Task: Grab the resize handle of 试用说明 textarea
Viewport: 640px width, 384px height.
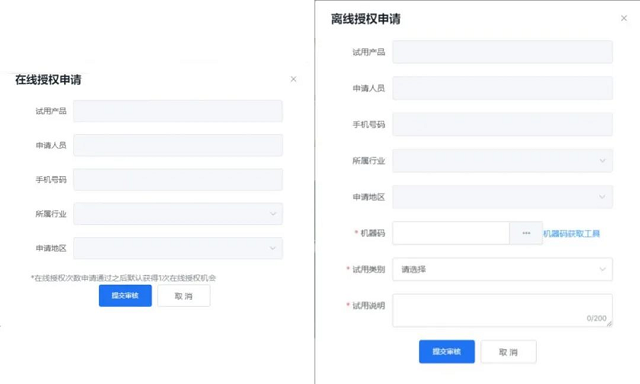Action: 609,324
